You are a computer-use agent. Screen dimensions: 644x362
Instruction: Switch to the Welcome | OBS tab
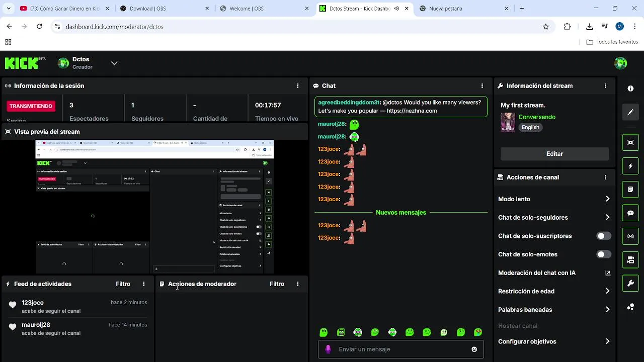[x=263, y=9]
